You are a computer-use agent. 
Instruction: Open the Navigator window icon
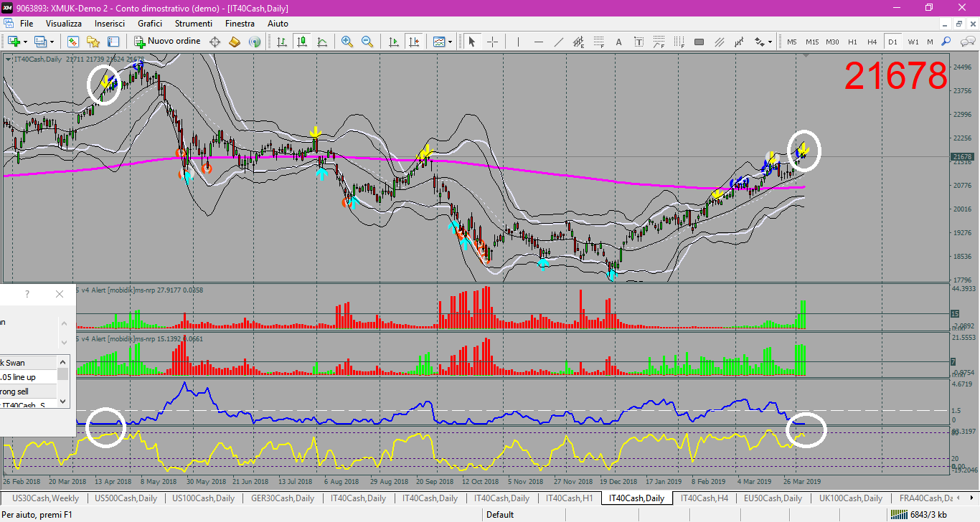point(93,42)
